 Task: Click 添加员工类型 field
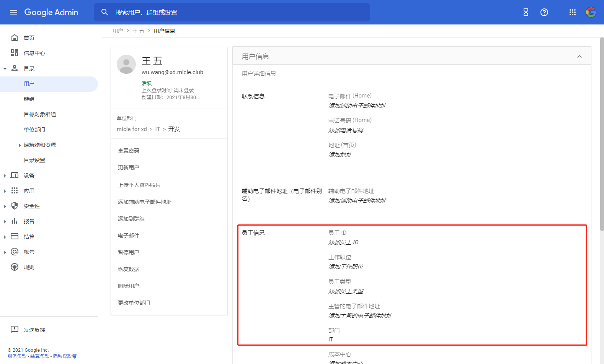[x=346, y=291]
